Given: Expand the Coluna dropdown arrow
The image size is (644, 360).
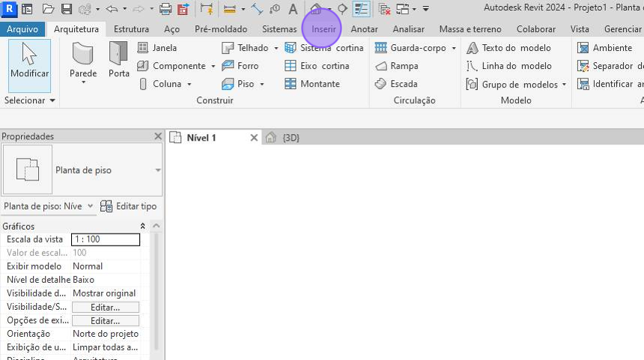Looking at the screenshot, I should [189, 84].
